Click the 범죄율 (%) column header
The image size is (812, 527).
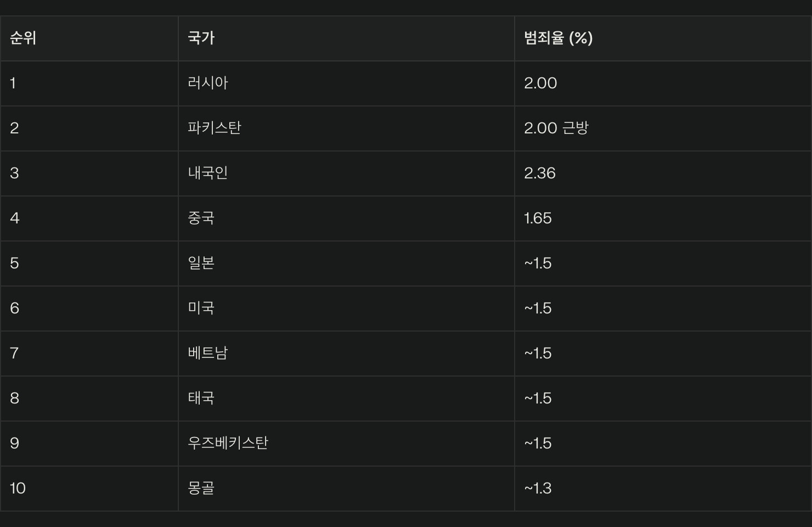point(663,38)
